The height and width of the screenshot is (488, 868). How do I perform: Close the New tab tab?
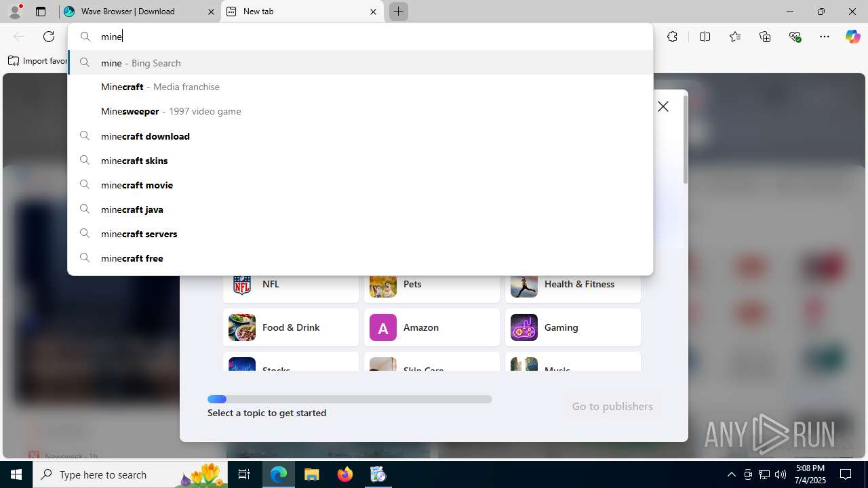[373, 12]
